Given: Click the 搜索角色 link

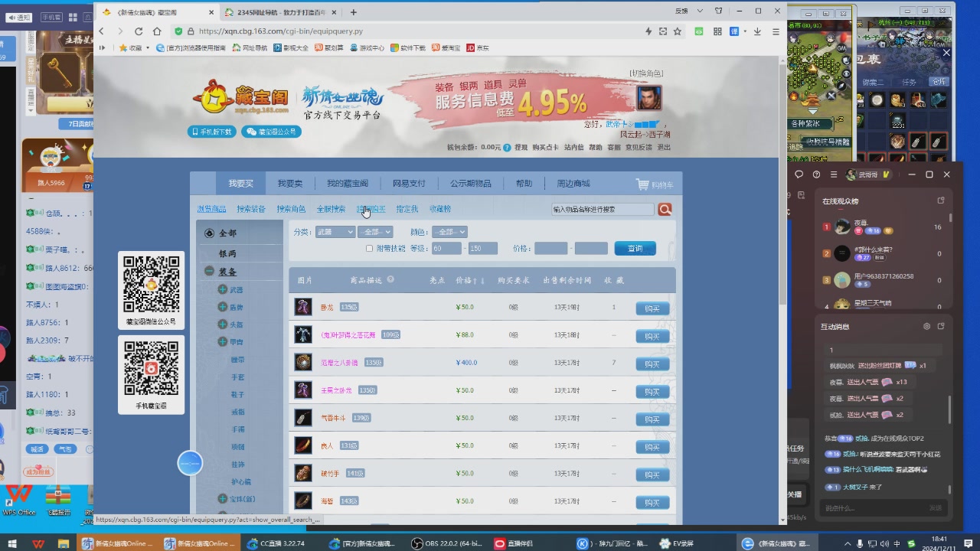Looking at the screenshot, I should 291,209.
